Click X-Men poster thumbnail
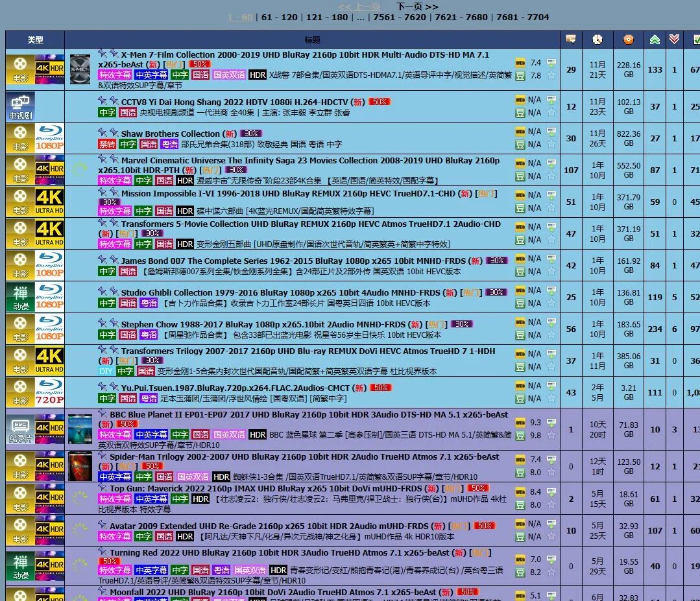Screen dimensions: 700x601 click(x=80, y=69)
